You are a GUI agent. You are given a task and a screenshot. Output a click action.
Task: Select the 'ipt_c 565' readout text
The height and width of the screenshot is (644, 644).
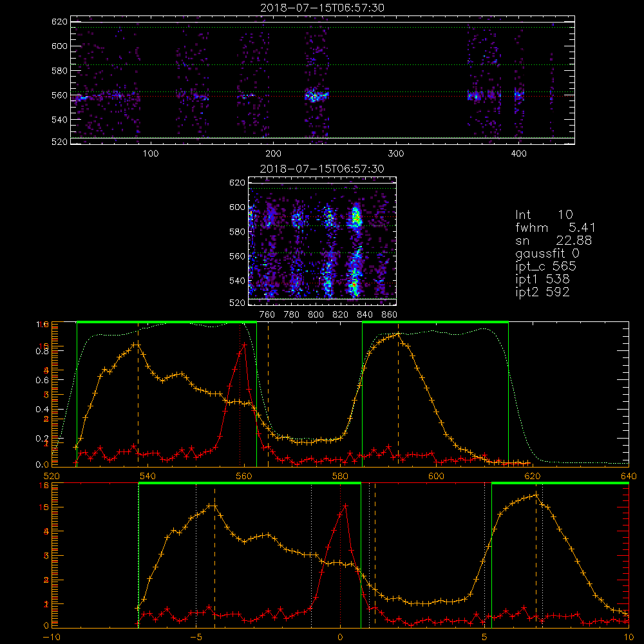(546, 267)
